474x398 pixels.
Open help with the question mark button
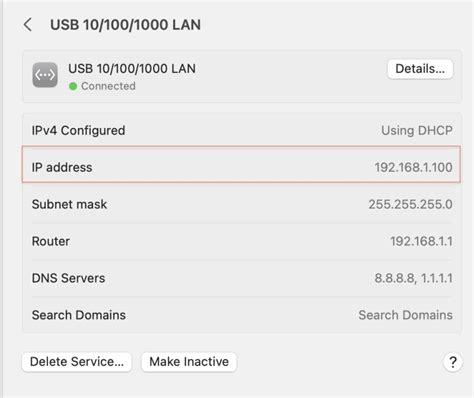tap(453, 362)
